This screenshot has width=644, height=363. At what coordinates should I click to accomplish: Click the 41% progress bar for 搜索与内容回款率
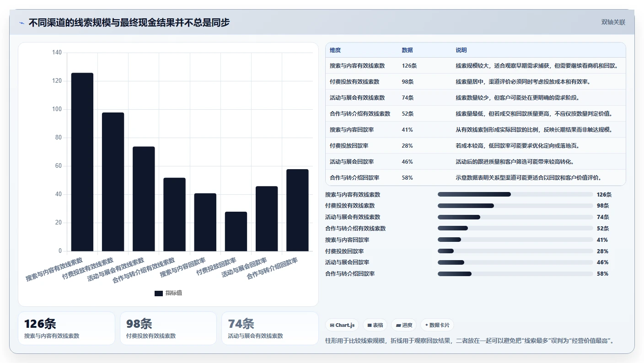(x=515, y=240)
